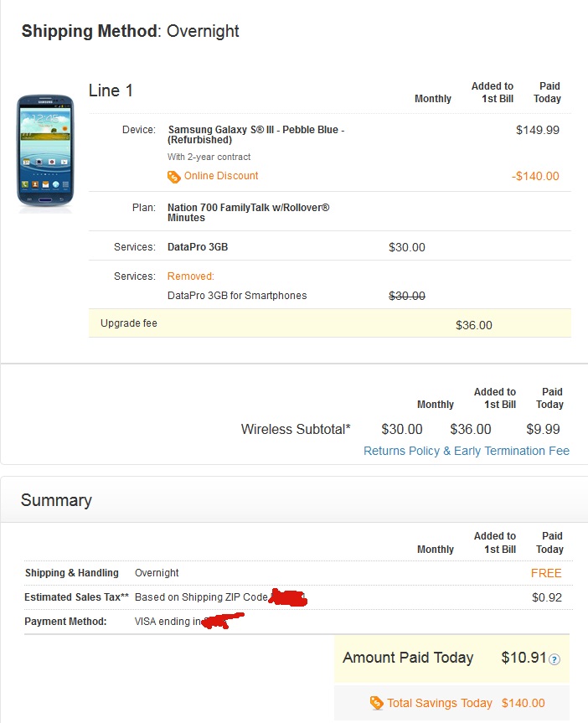Click the FREE shipping amount
This screenshot has width=588, height=723.
(x=546, y=573)
